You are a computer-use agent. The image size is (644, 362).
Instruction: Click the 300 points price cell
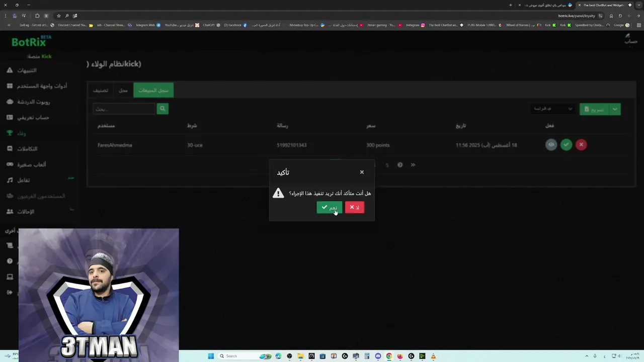coord(378,145)
